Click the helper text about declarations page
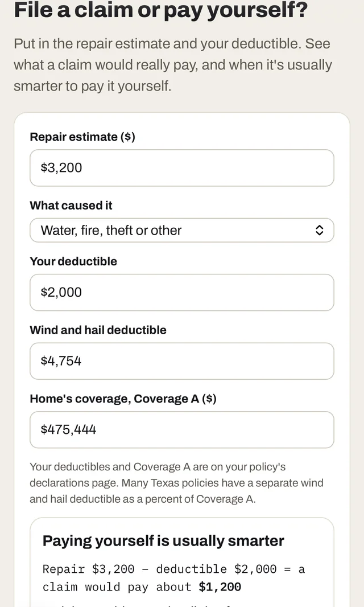 click(176, 483)
